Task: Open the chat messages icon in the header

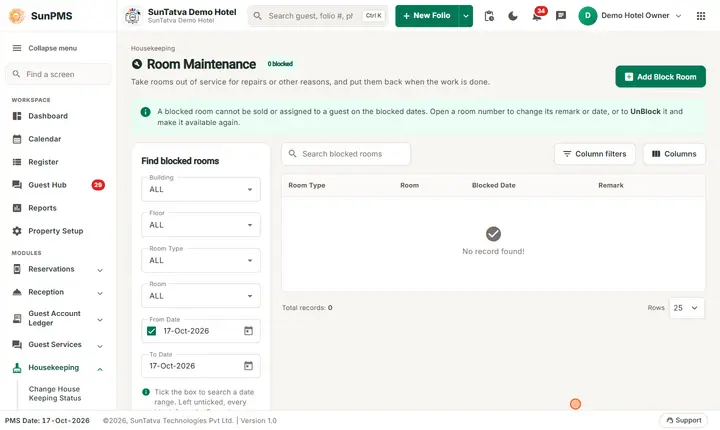Action: pos(561,16)
